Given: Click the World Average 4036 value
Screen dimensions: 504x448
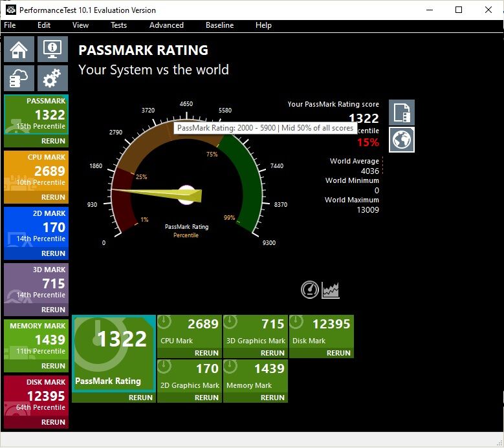Looking at the screenshot, I should [x=369, y=171].
